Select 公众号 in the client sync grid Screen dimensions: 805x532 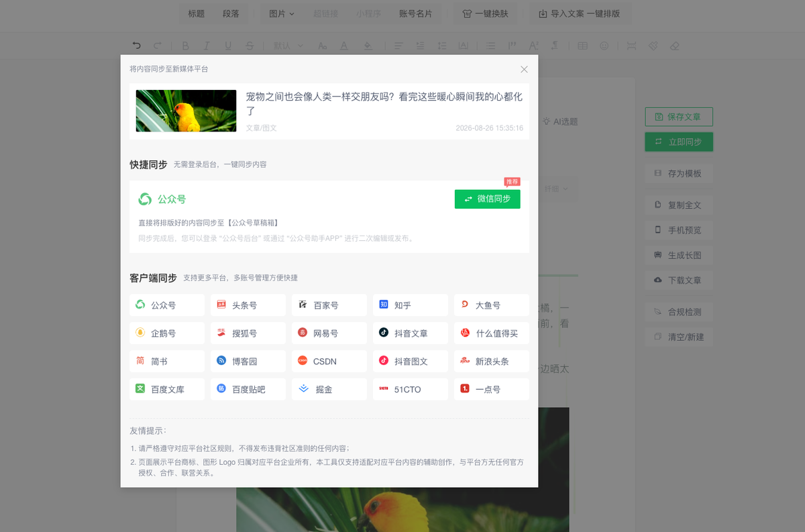coord(167,305)
